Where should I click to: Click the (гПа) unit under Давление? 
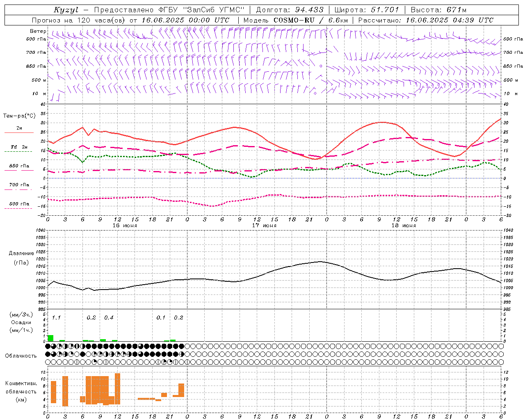pos(21,262)
